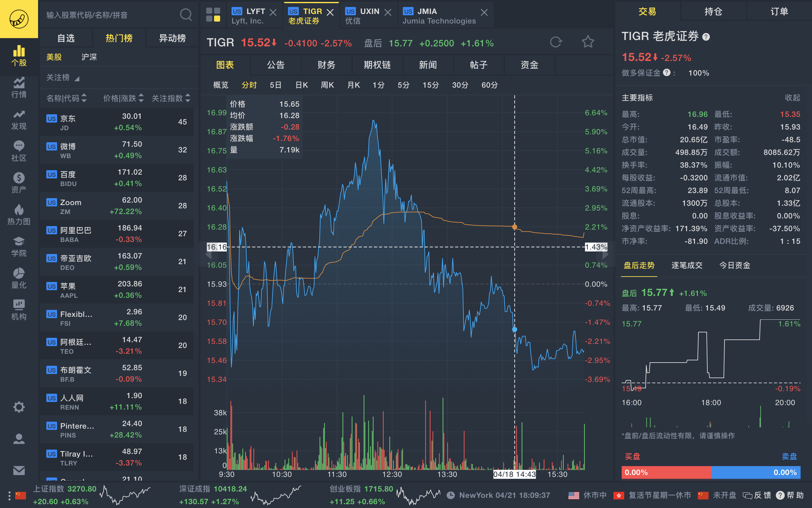
Task: Select the Pinterest PINS row
Action: [x=117, y=429]
